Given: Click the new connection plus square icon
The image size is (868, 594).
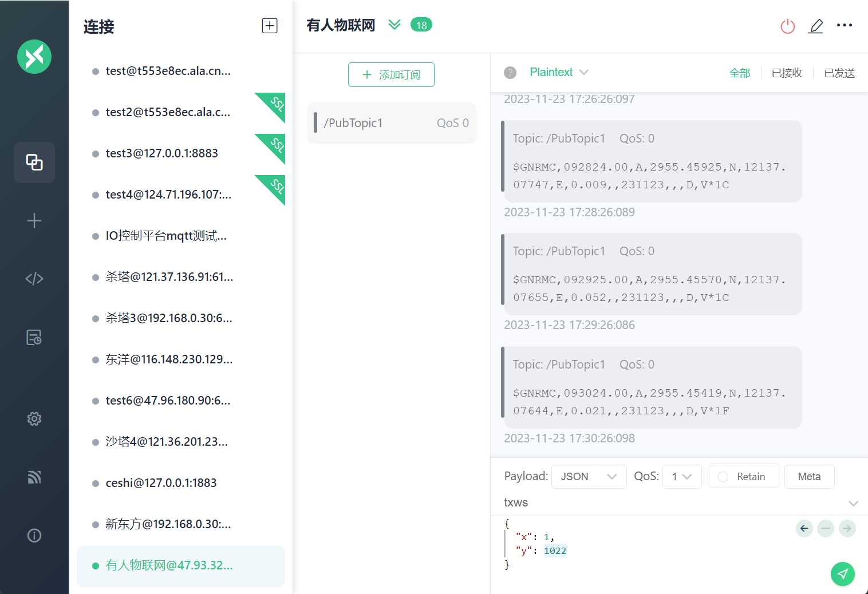Looking at the screenshot, I should [270, 26].
